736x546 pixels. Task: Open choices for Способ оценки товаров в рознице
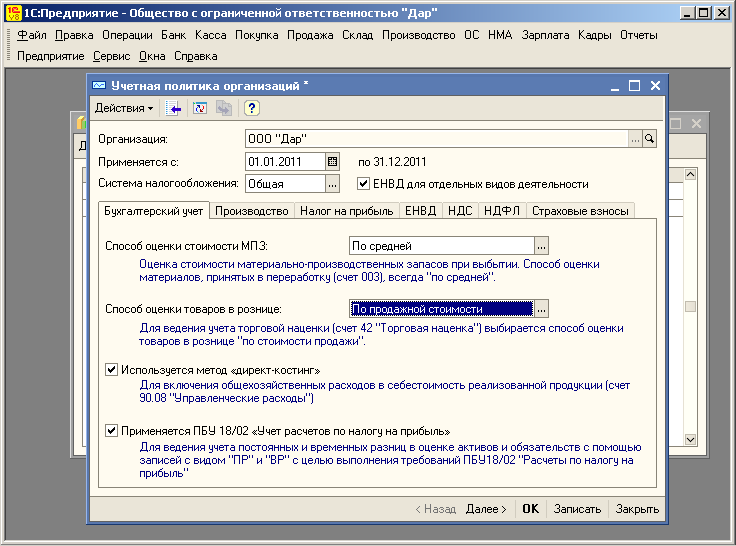point(542,309)
